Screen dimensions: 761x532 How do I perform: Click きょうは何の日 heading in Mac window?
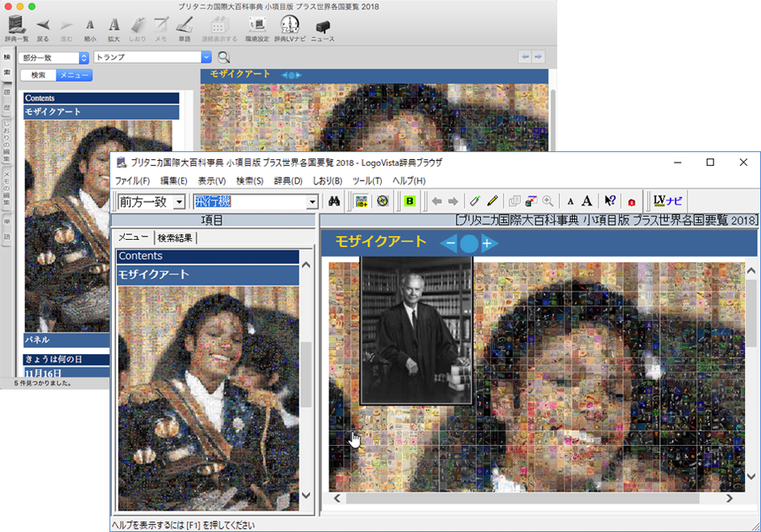(x=67, y=359)
